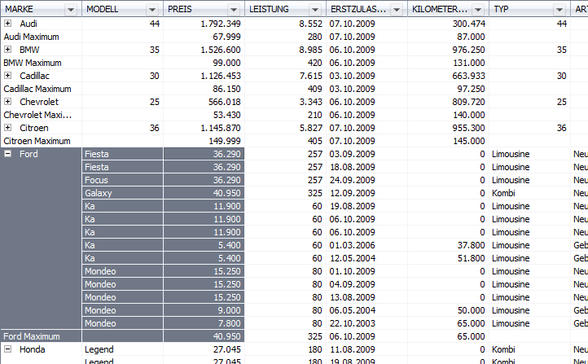Click the Audi total price 1.792.349

point(221,24)
